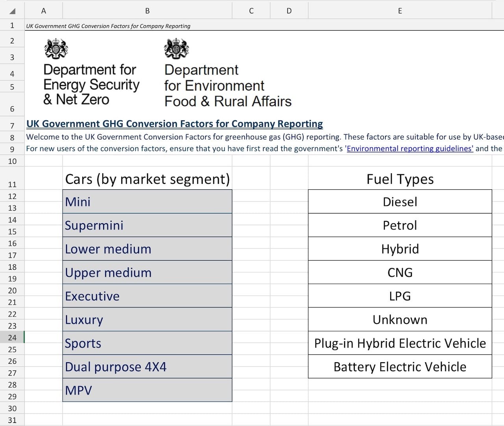This screenshot has height=426, width=504.
Task: Click the Department for Energy Security logo
Action: pyautogui.click(x=91, y=72)
